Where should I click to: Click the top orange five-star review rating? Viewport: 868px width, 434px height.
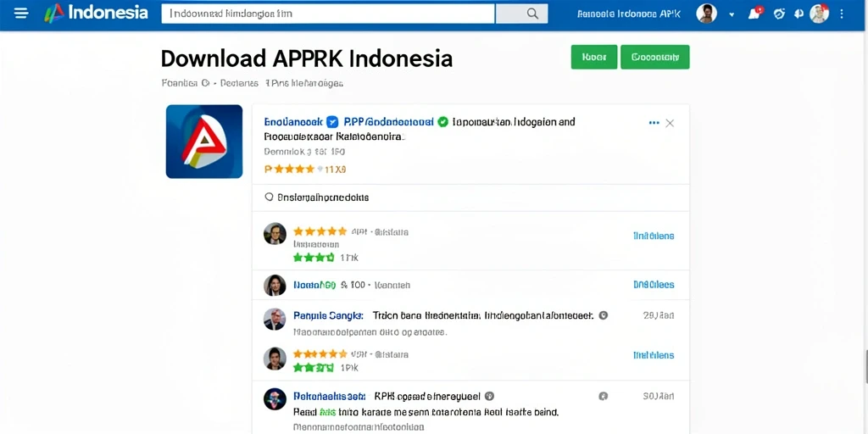tap(320, 231)
